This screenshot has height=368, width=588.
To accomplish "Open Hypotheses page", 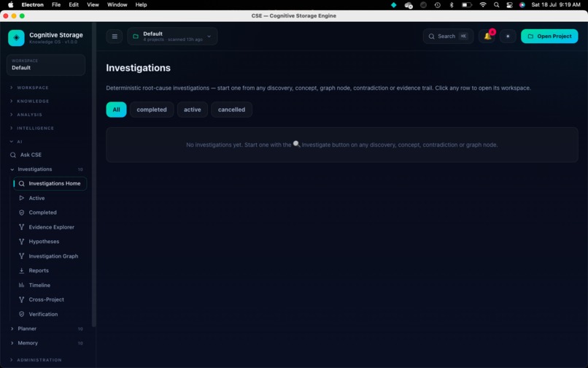I will (50, 242).
